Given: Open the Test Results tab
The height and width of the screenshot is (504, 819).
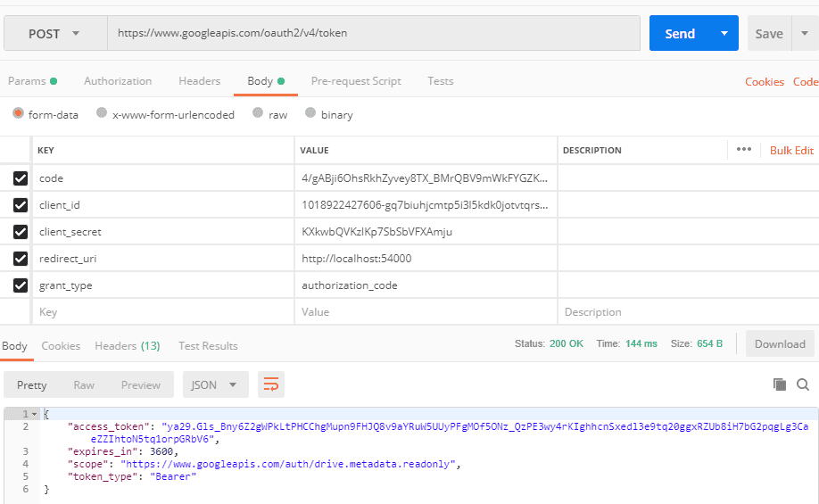Looking at the screenshot, I should pos(208,346).
